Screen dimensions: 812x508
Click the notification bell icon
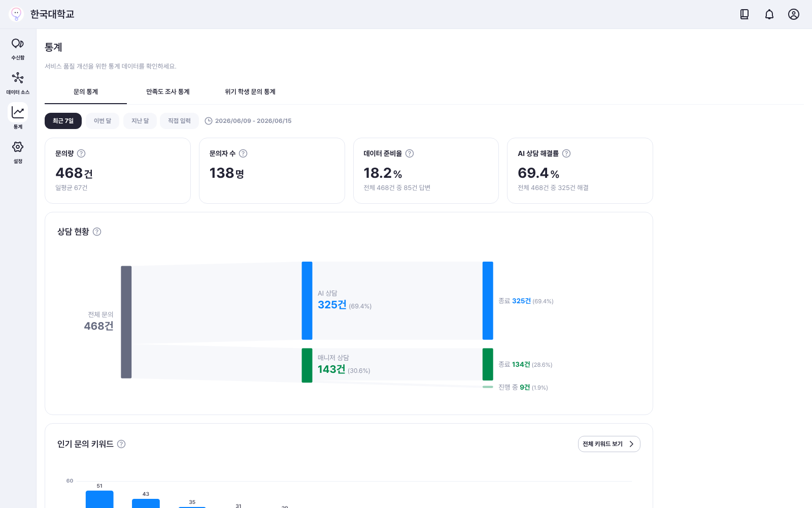coord(769,14)
